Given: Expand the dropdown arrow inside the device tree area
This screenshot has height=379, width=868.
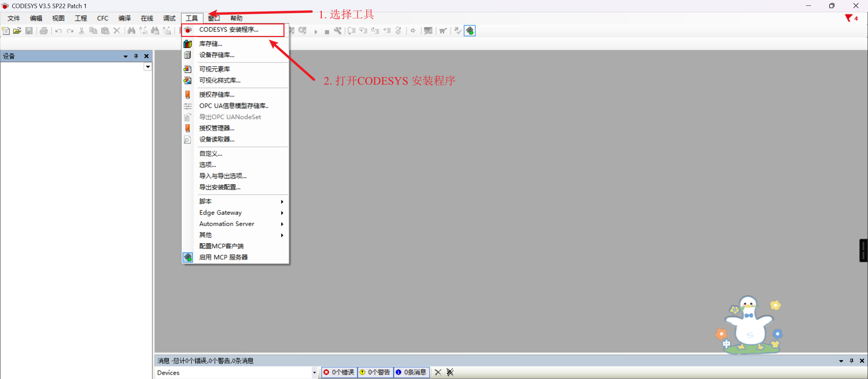Looking at the screenshot, I should pyautogui.click(x=148, y=67).
